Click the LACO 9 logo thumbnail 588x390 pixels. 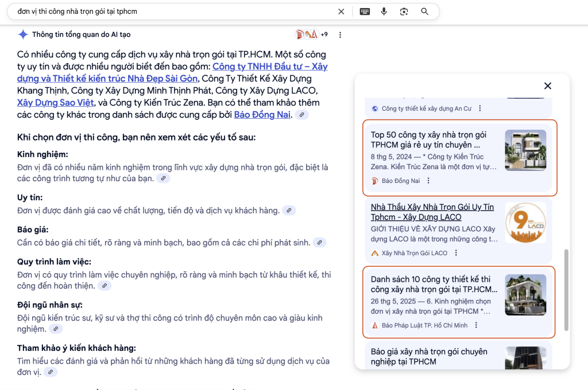point(525,223)
